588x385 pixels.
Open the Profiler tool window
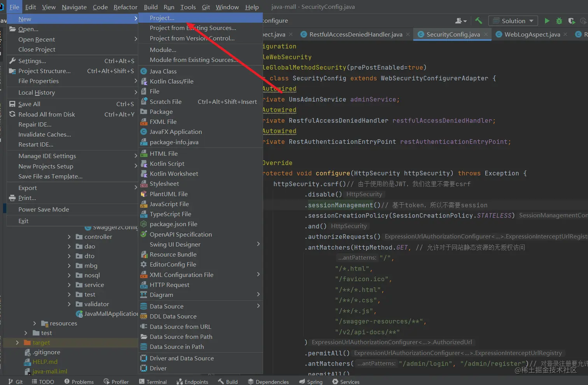[x=116, y=381]
